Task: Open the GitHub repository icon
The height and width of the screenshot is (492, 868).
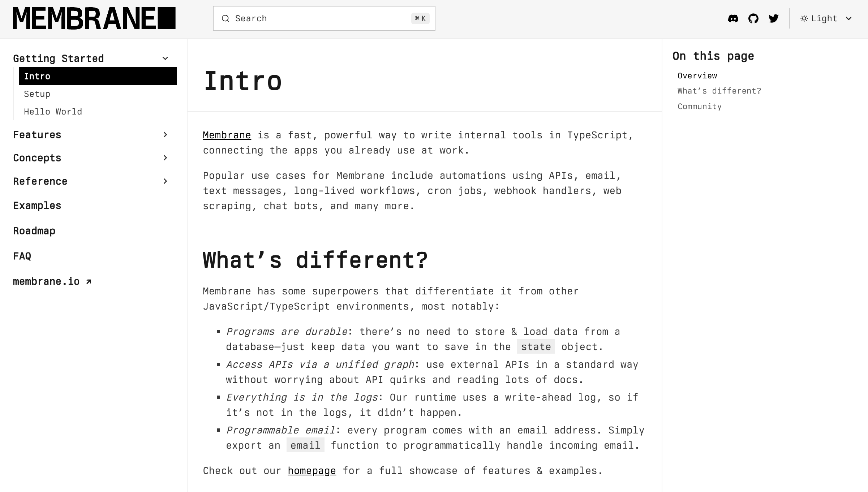Action: pos(753,18)
